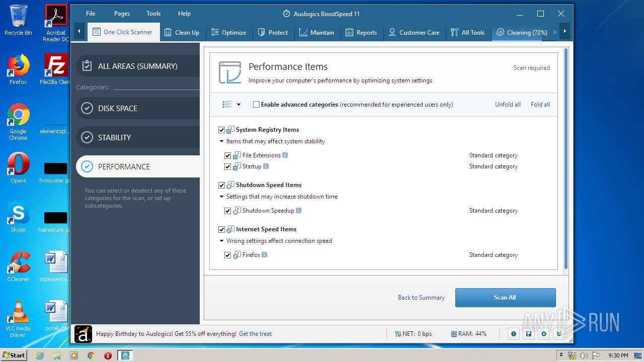Click the Start button

coord(14,355)
